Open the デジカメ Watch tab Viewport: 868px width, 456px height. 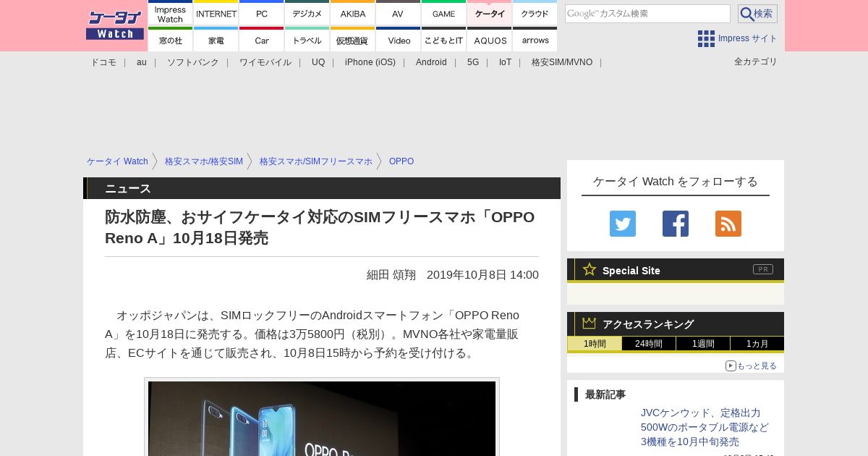coord(307,13)
